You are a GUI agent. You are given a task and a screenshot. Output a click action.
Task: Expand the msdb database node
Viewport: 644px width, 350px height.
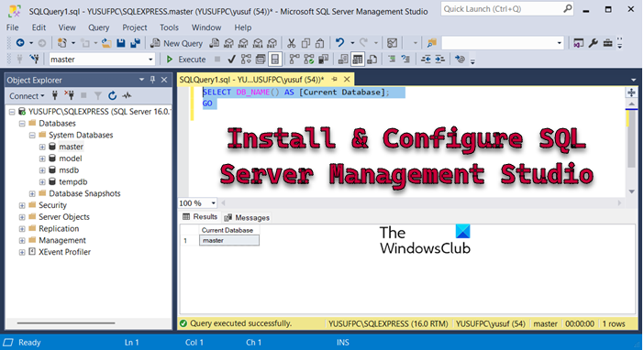(42, 170)
